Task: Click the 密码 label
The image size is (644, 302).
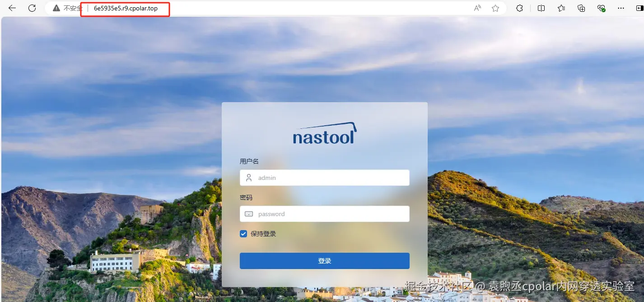Action: 246,198
